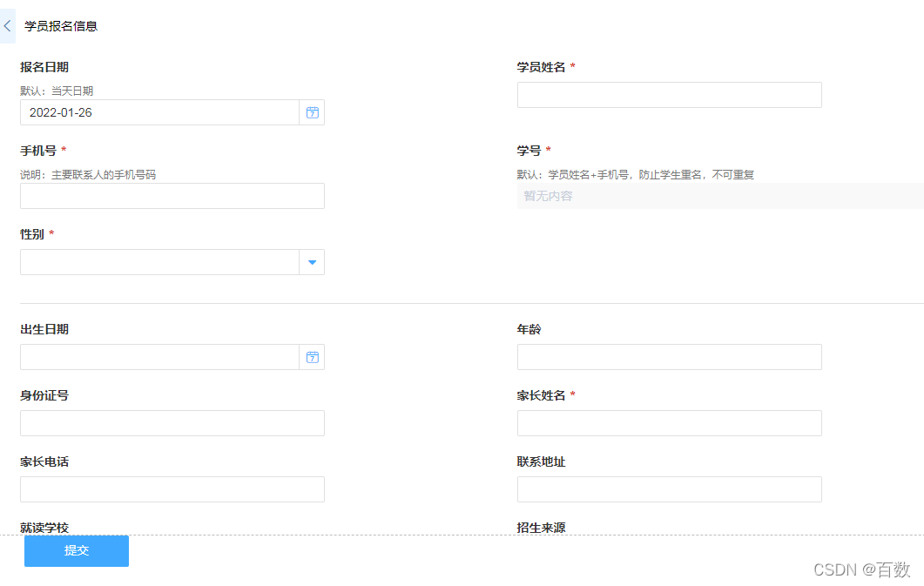The width and height of the screenshot is (924, 586).
Task: Focus the 身份证号 input field
Action: [172, 423]
